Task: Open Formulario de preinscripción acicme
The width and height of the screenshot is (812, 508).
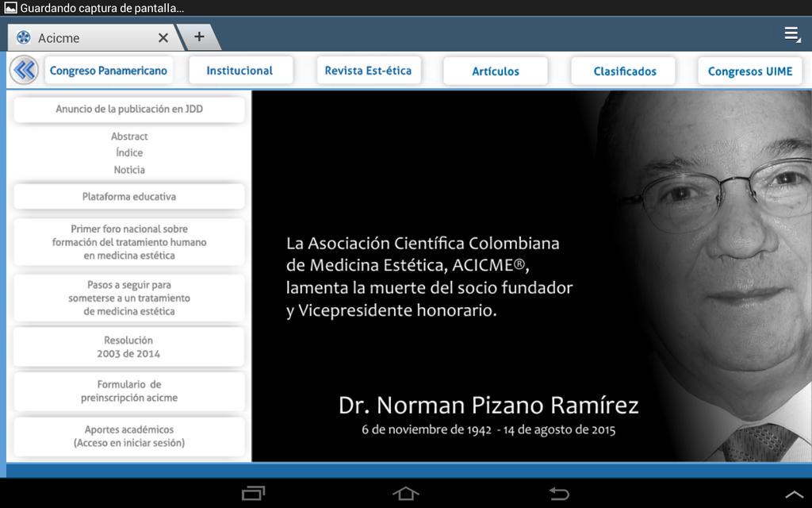Action: click(129, 391)
